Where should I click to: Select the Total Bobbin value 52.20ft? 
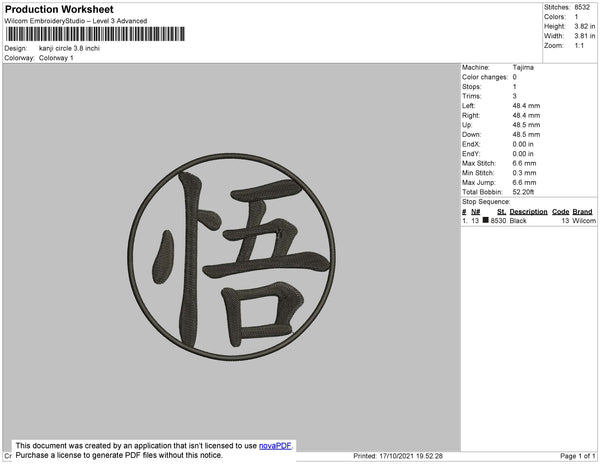(523, 192)
